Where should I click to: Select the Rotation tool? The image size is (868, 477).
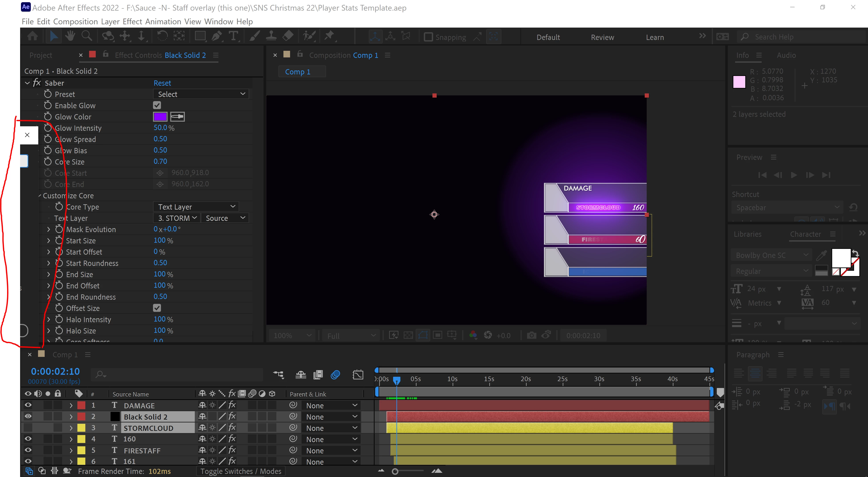point(162,36)
